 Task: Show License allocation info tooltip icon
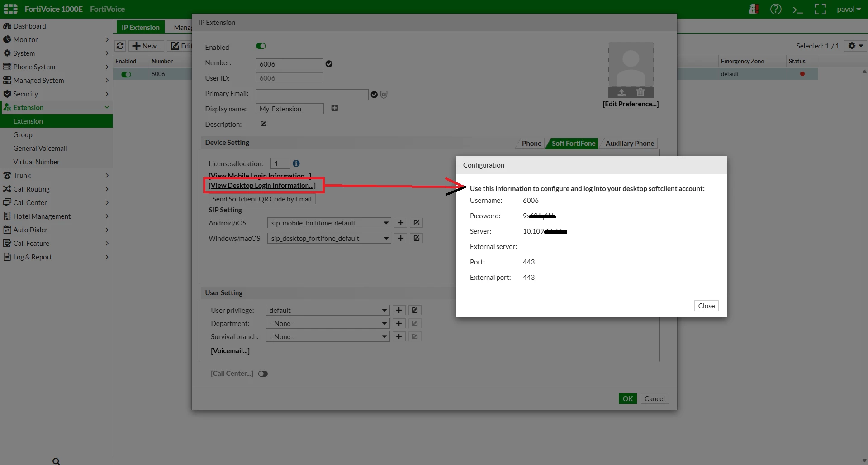(x=296, y=163)
